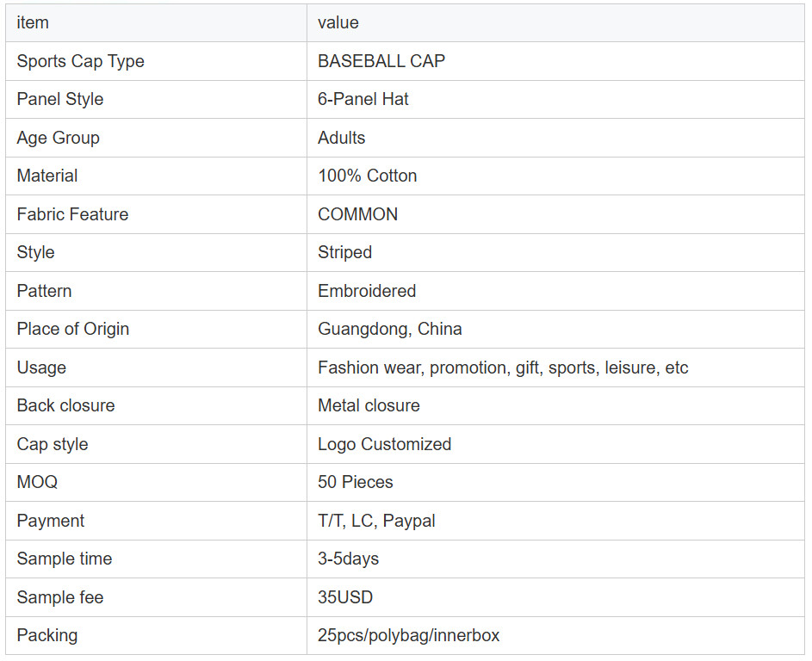Select 'Guangdong, China' origin value

pos(389,329)
